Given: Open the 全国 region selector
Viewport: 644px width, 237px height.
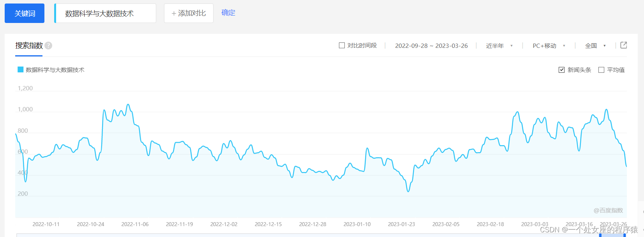Looking at the screenshot, I should (x=596, y=46).
